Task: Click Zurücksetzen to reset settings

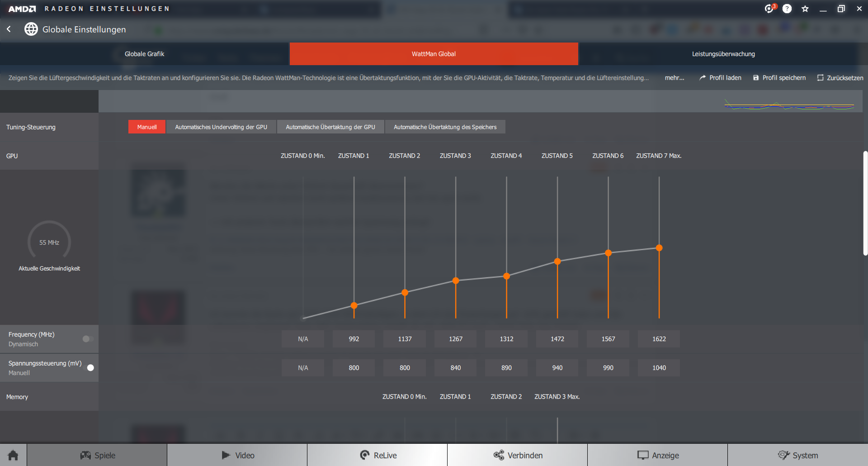Action: 840,78
